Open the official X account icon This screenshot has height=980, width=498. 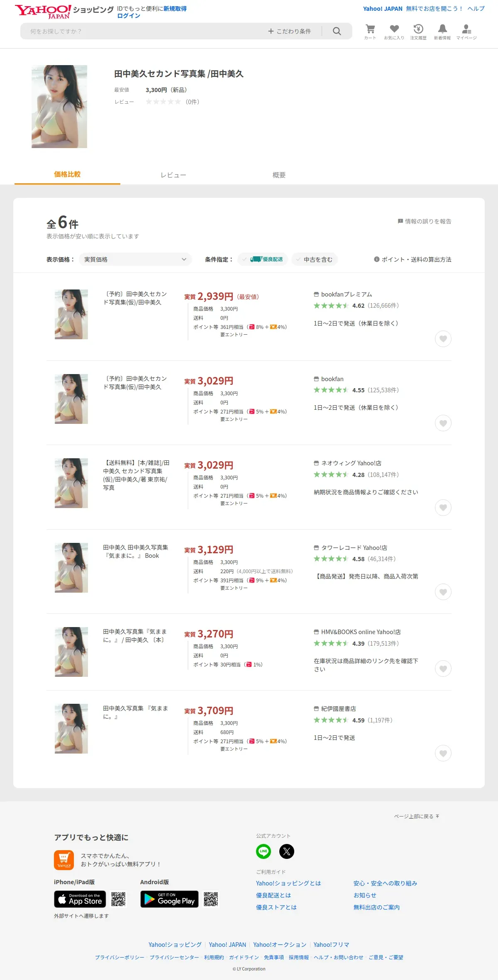click(287, 851)
